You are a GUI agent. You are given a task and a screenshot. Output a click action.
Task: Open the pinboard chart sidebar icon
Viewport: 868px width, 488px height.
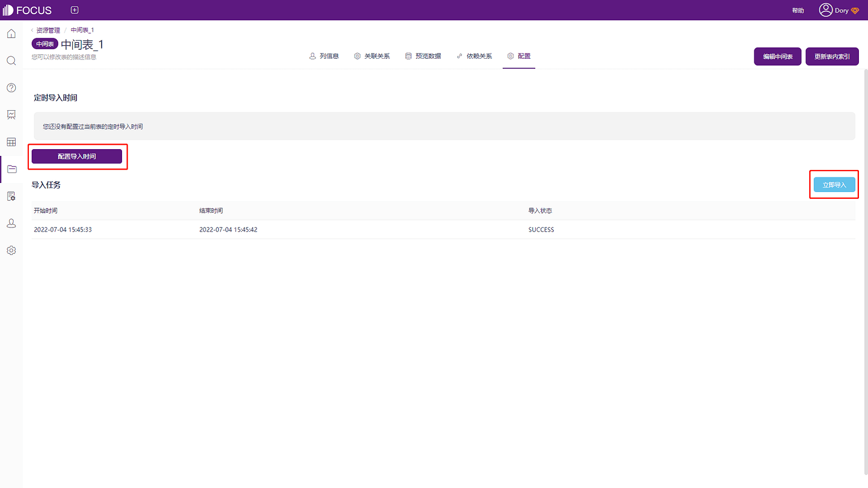[11, 115]
